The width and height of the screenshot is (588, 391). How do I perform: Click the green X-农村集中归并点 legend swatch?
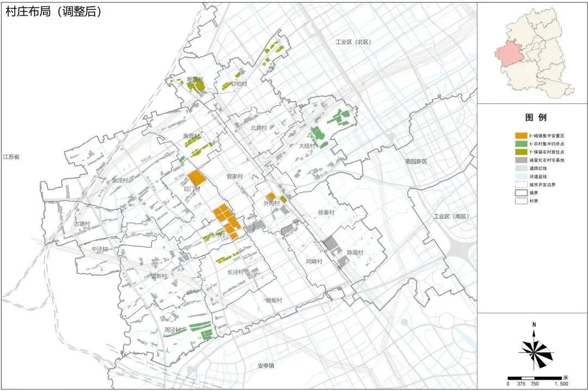520,144
